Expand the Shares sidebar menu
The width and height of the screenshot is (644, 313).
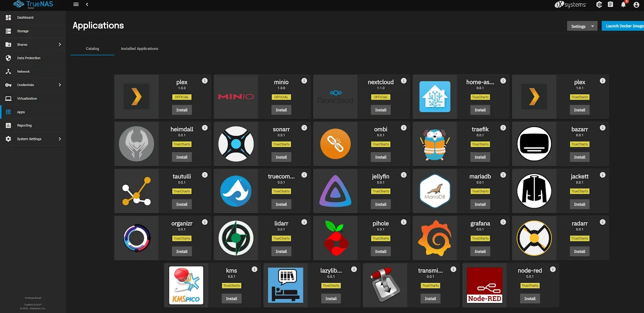tap(33, 45)
